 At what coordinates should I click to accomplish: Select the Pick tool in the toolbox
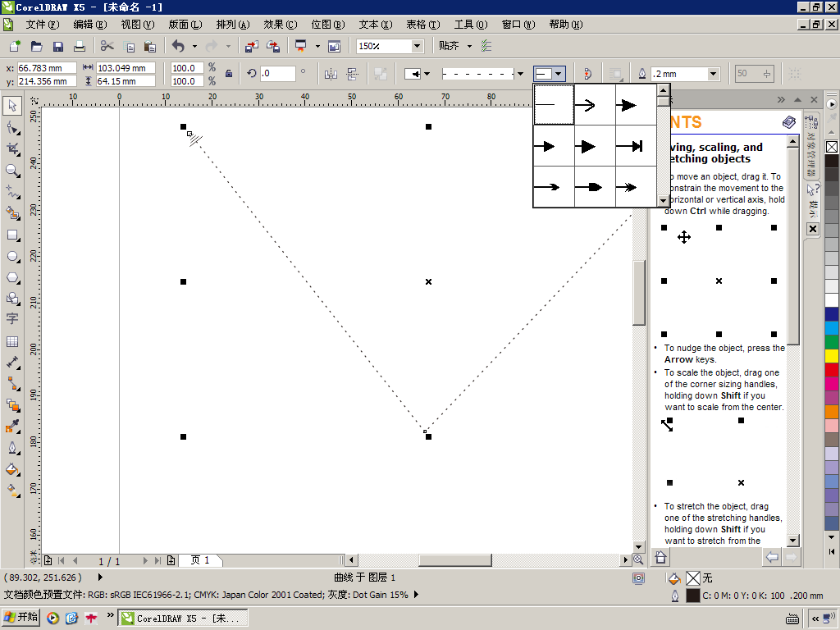point(12,106)
